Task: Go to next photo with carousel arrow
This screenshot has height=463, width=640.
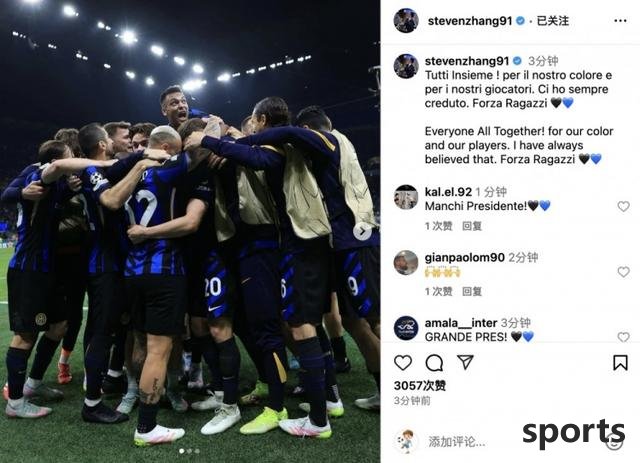Action: [362, 232]
